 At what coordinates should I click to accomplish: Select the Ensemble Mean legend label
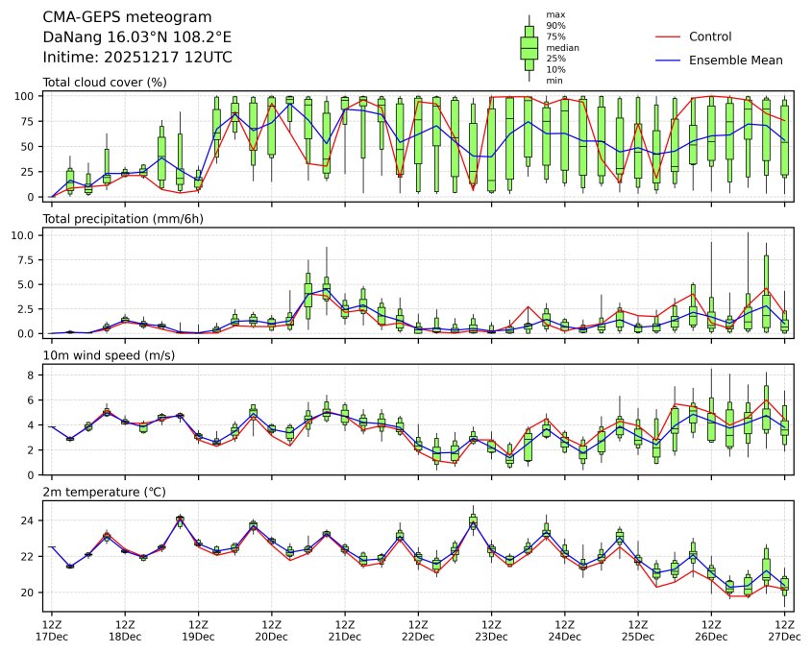click(735, 60)
